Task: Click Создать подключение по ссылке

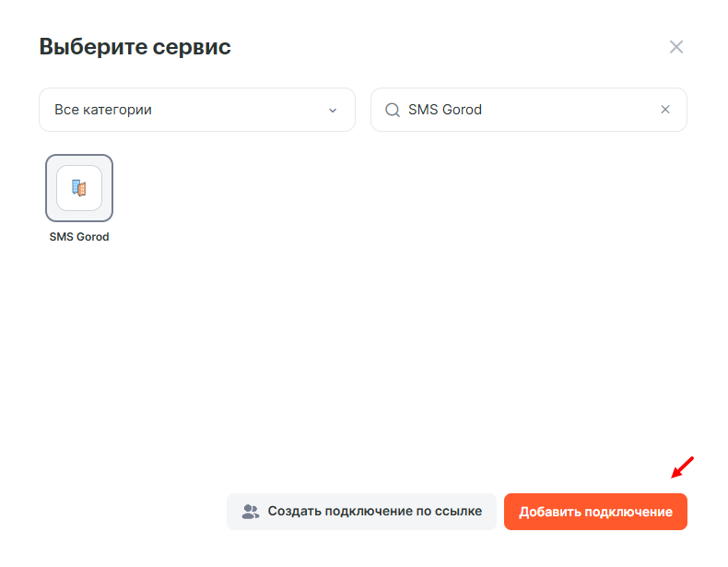Action: [374, 512]
